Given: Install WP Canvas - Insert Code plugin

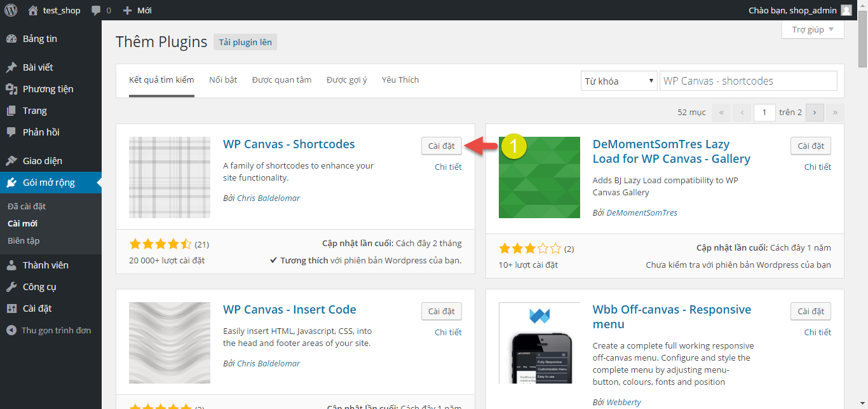Looking at the screenshot, I should coord(442,311).
